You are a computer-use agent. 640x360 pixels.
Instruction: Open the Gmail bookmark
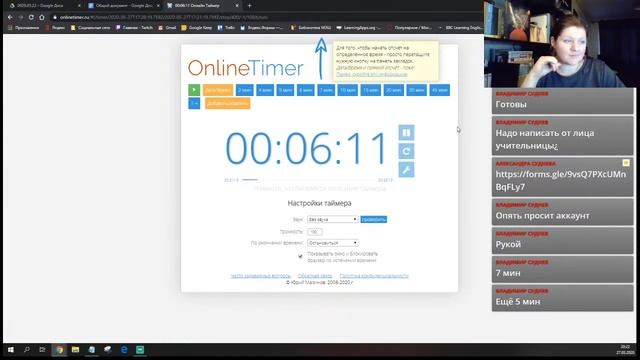point(167,28)
